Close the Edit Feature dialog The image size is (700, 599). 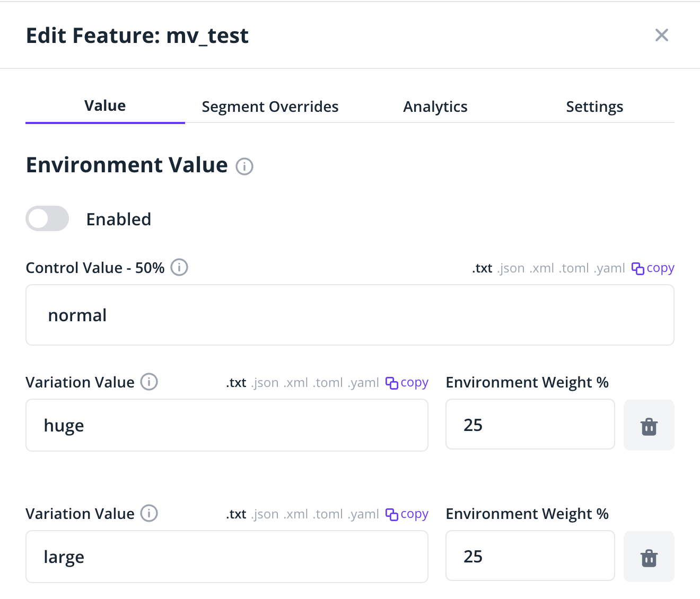coord(661,35)
